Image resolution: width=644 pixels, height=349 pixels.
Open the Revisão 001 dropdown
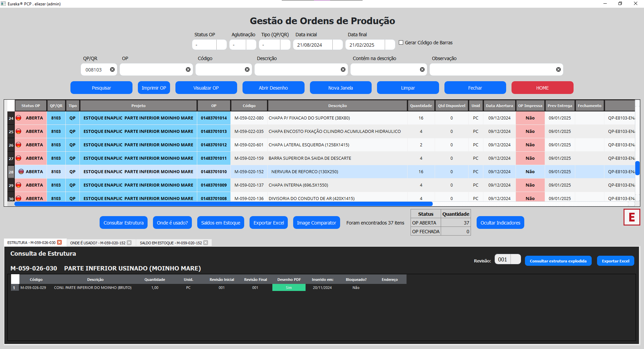click(516, 259)
